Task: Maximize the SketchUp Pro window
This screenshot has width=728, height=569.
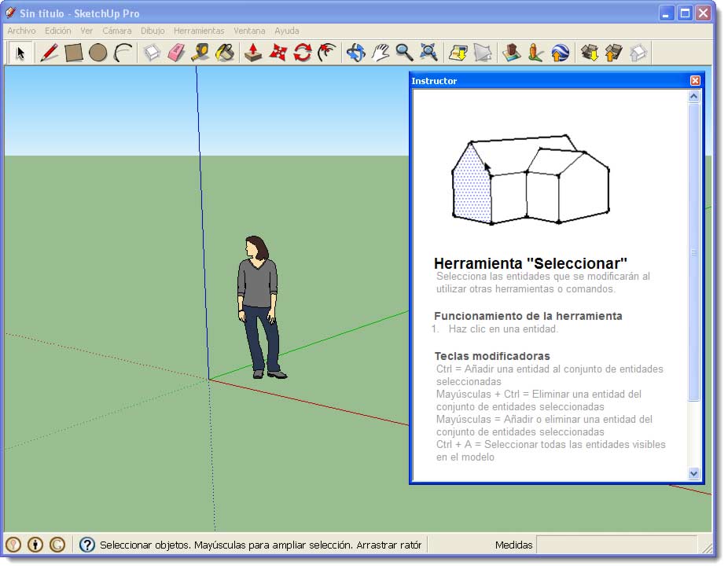Action: [x=685, y=13]
